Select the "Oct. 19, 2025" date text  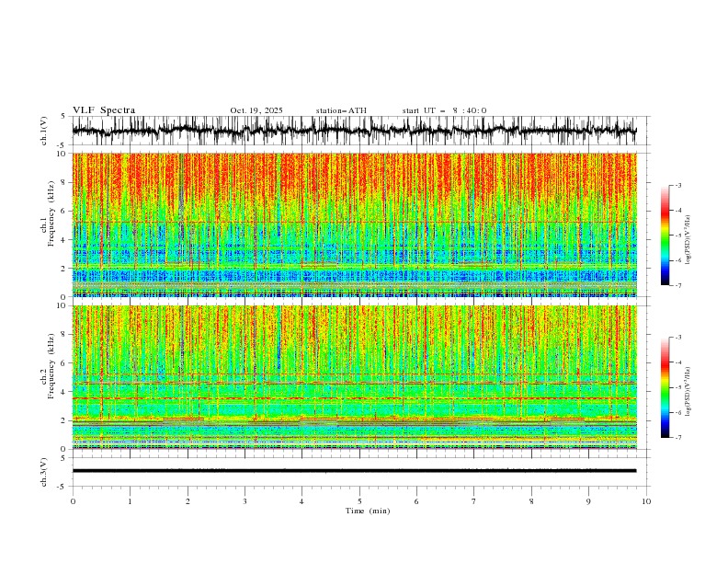coord(256,110)
